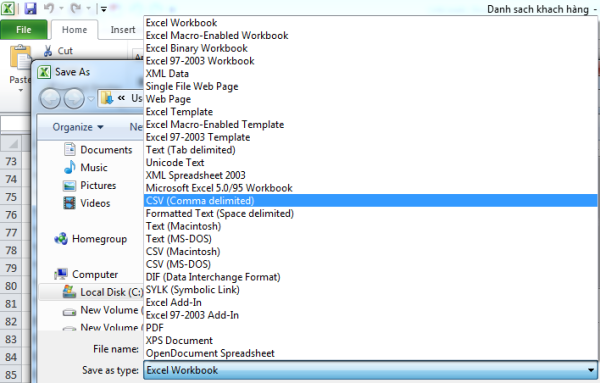Select Pictures in navigation pane
Viewport: 600px width, 383px height.
pos(90,186)
